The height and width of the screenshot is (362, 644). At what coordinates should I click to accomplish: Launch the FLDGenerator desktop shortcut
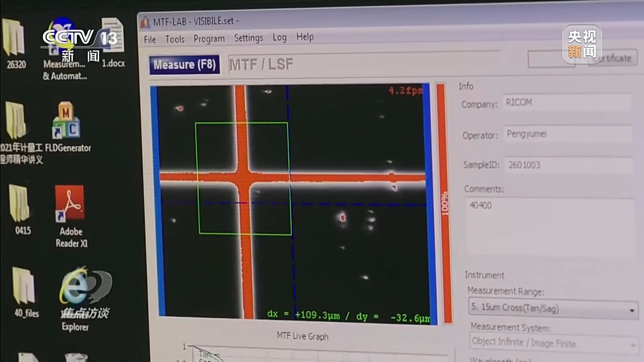tap(68, 127)
